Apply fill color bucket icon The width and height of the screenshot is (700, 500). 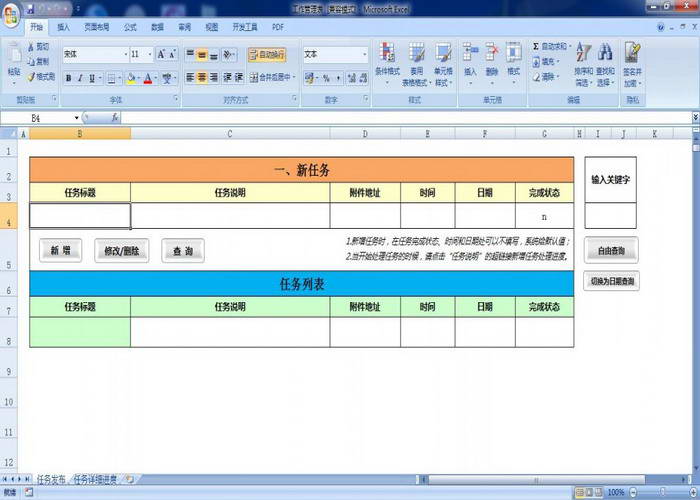coord(131,79)
